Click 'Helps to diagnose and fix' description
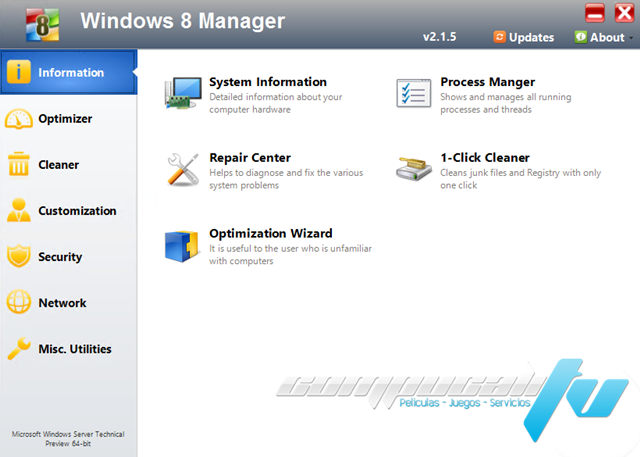The width and height of the screenshot is (640, 457). click(x=286, y=179)
